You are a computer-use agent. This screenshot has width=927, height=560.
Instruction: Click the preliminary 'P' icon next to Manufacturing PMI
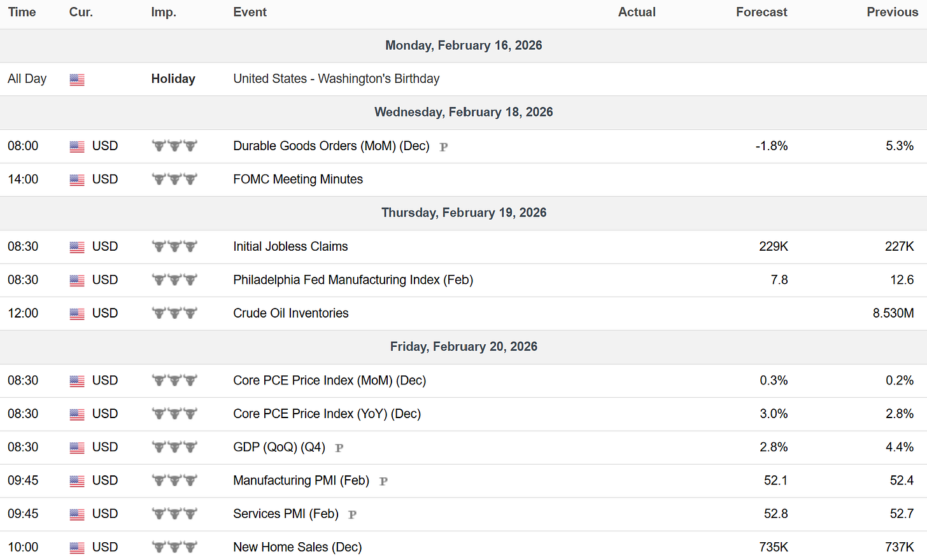383,482
